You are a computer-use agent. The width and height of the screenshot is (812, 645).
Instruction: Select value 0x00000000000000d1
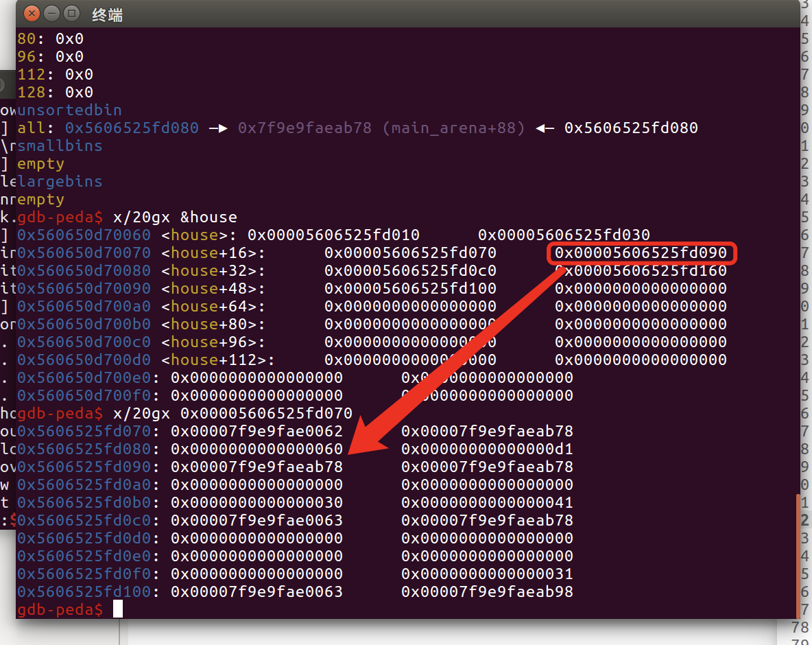click(488, 449)
